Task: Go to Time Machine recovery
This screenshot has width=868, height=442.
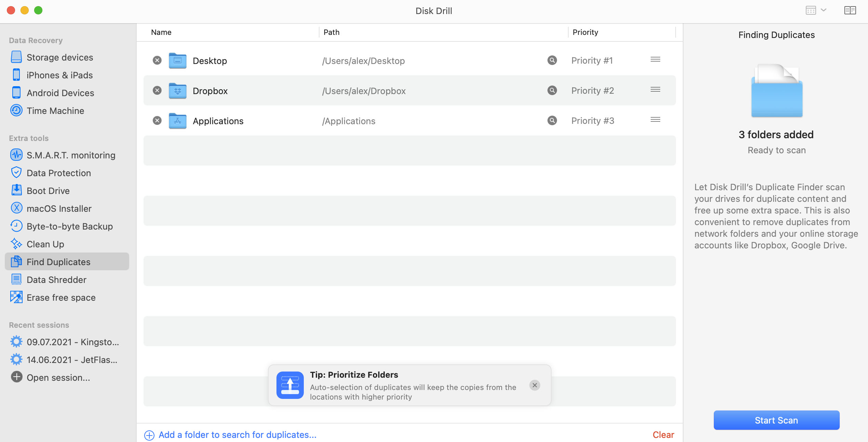Action: (67, 111)
